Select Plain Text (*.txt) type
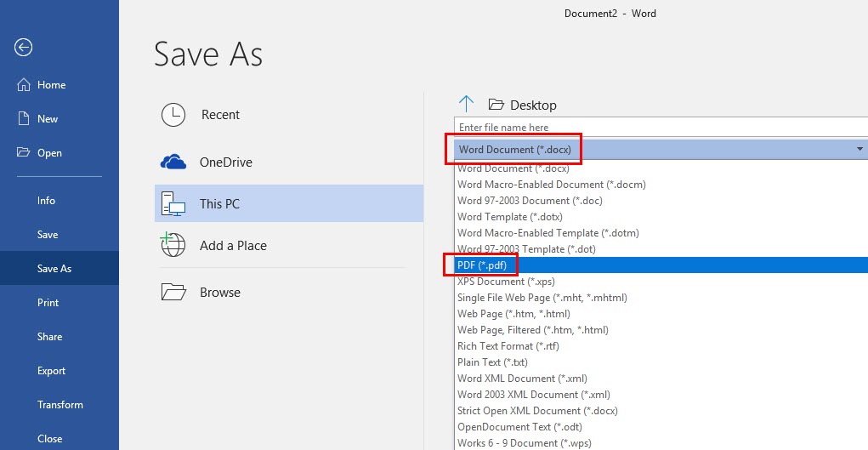This screenshot has width=868, height=450. tap(661, 362)
